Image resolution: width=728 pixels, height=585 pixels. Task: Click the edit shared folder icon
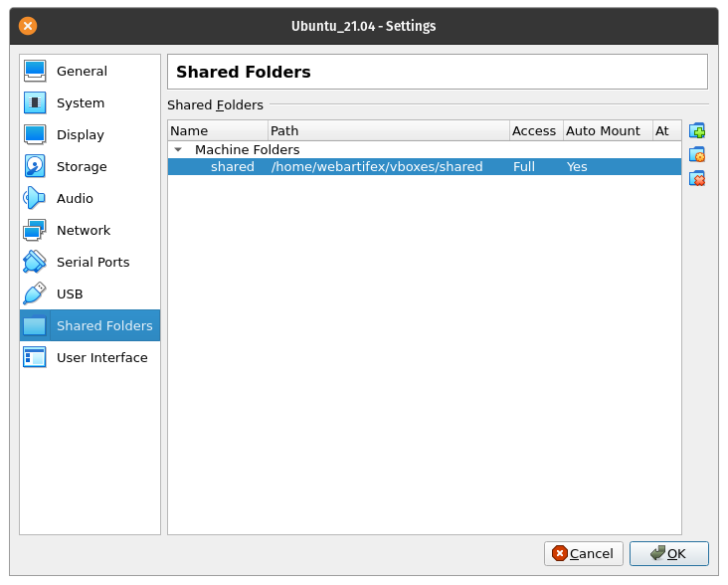click(697, 154)
